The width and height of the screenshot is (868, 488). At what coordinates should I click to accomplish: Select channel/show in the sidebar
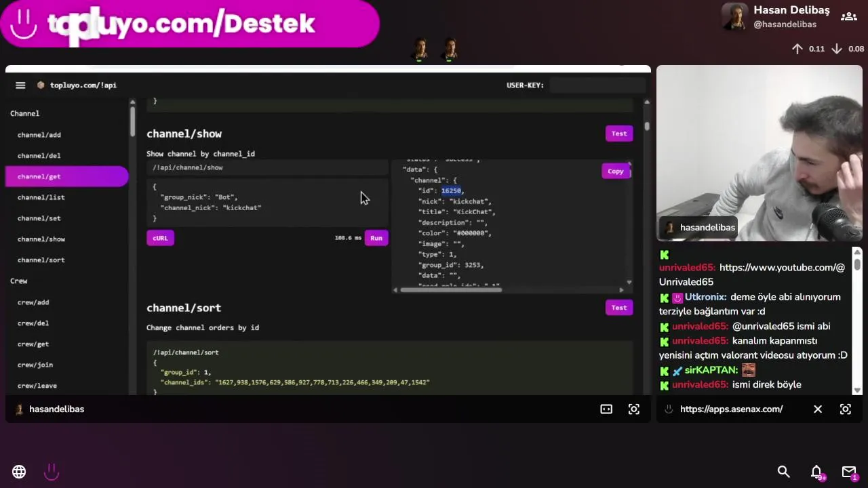pos(41,239)
